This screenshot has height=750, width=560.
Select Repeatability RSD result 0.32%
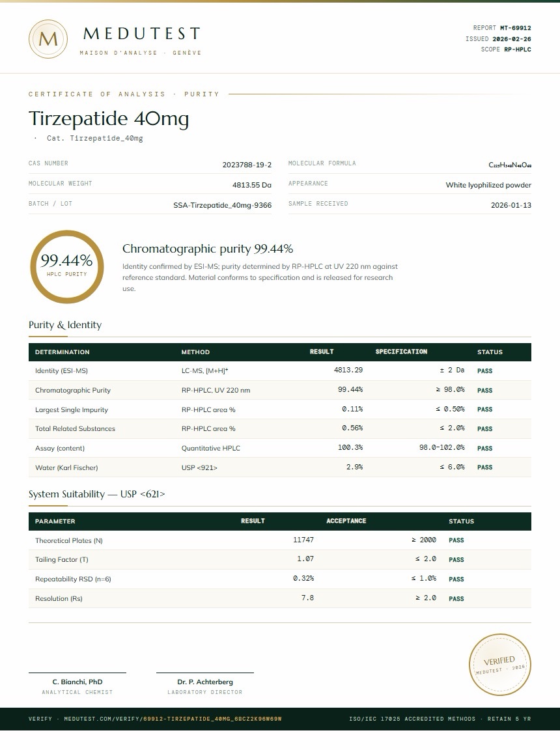tap(303, 578)
